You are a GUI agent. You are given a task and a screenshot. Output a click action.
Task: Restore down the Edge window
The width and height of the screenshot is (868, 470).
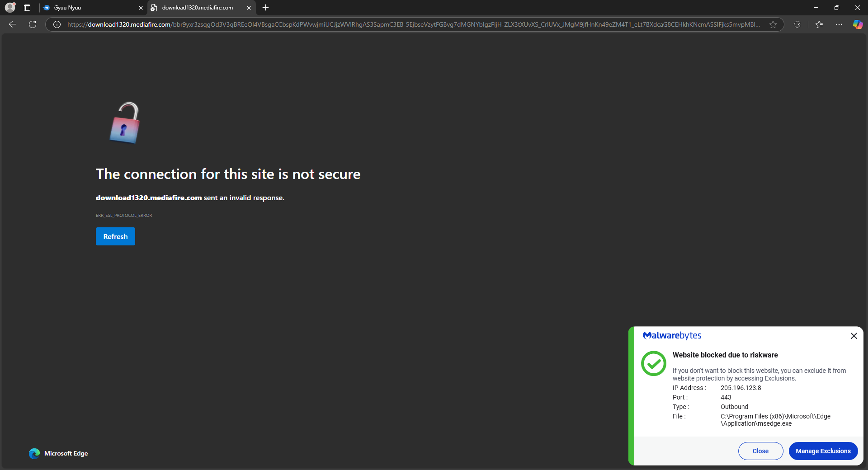click(837, 8)
